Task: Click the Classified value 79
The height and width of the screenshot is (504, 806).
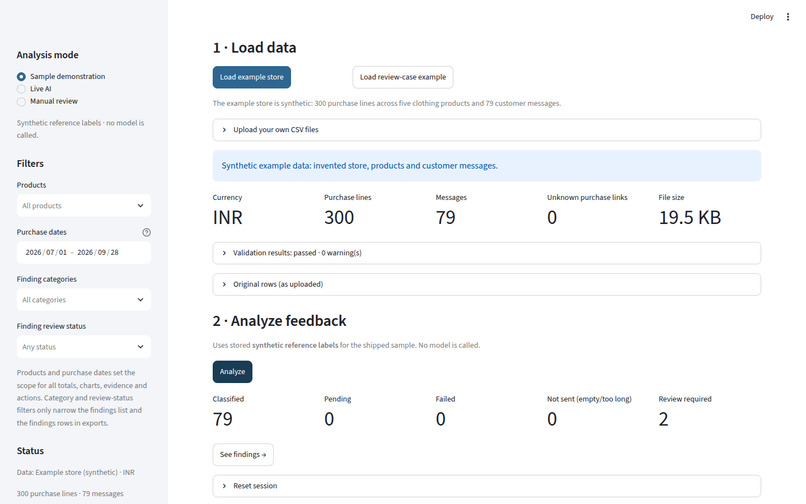Action: pos(223,419)
